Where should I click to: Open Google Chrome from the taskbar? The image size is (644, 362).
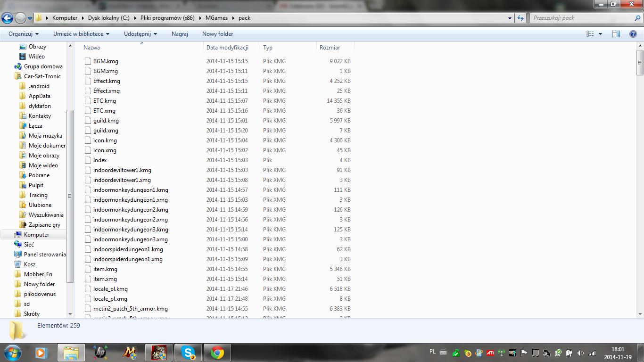tap(217, 352)
